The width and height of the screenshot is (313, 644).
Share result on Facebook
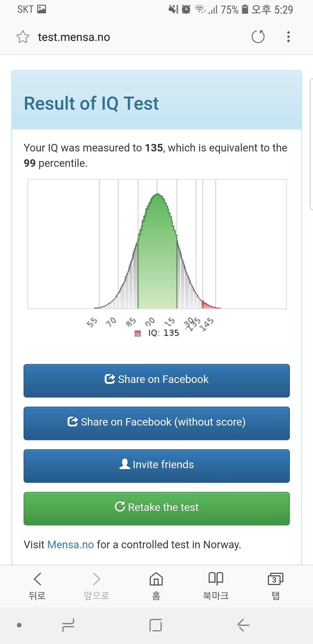[x=156, y=381]
